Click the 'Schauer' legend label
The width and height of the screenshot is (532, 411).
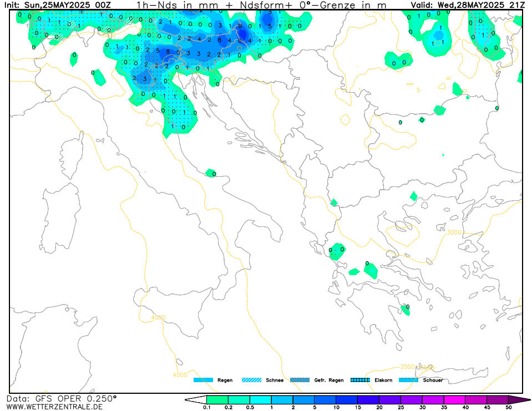[x=433, y=380]
